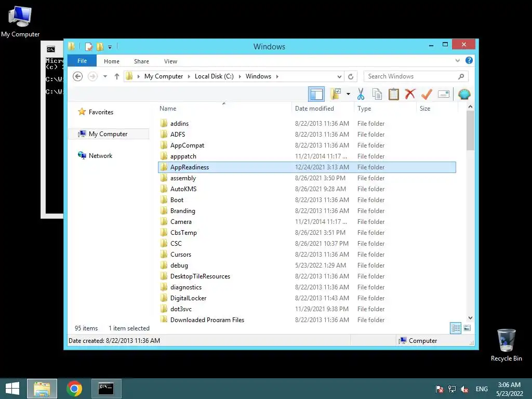532x399 pixels.
Task: Click the red X Delete icon
Action: click(410, 94)
